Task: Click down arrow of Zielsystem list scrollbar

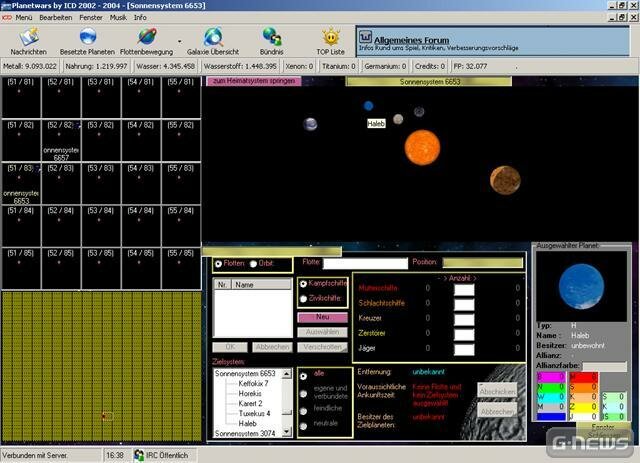Action: coord(287,432)
